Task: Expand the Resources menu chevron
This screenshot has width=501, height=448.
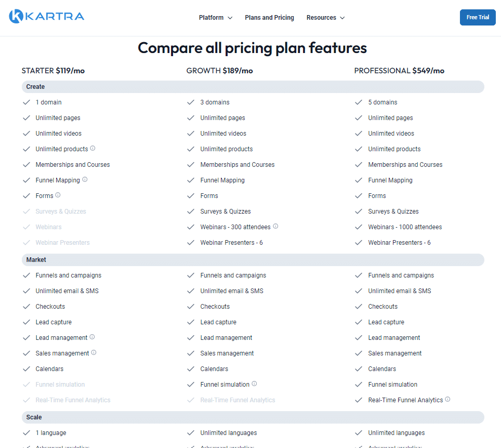Action: [342, 18]
